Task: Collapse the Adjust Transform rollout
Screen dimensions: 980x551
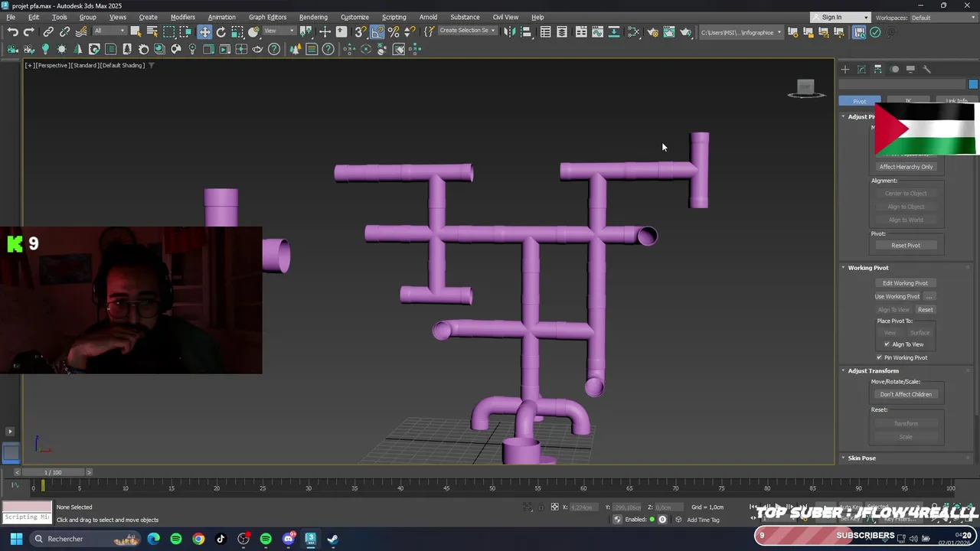Action: (x=873, y=370)
